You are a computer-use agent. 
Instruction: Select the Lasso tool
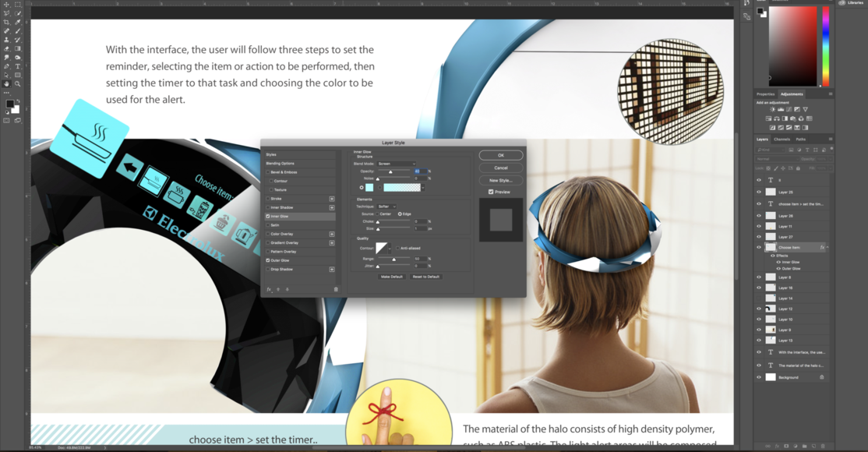7,13
